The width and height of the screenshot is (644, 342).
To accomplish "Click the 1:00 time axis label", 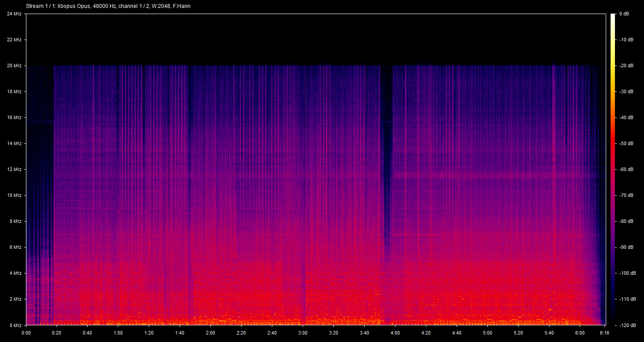I will [118, 333].
